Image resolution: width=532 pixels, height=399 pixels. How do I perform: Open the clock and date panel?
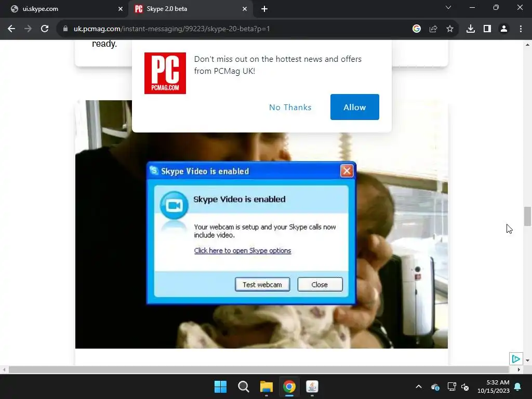point(494,387)
